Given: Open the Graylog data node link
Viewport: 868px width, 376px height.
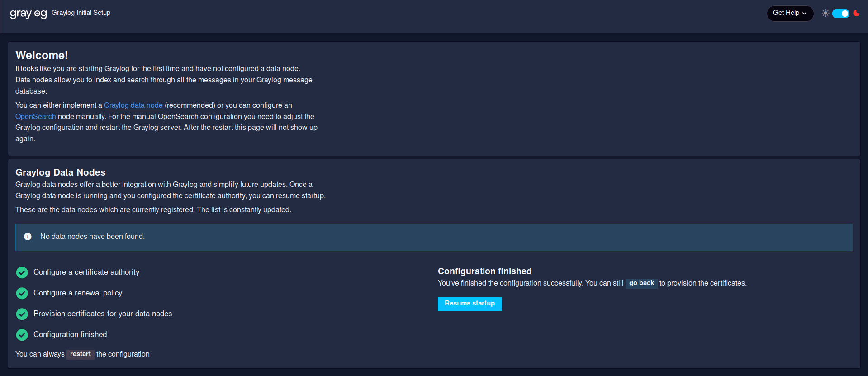Looking at the screenshot, I should (133, 105).
